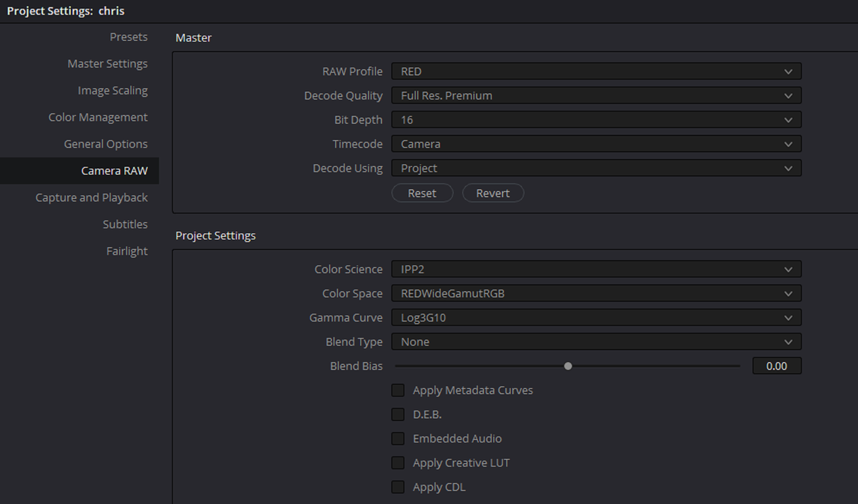Image resolution: width=858 pixels, height=504 pixels.
Task: Toggle the Apply CDL checkbox
Action: (398, 487)
